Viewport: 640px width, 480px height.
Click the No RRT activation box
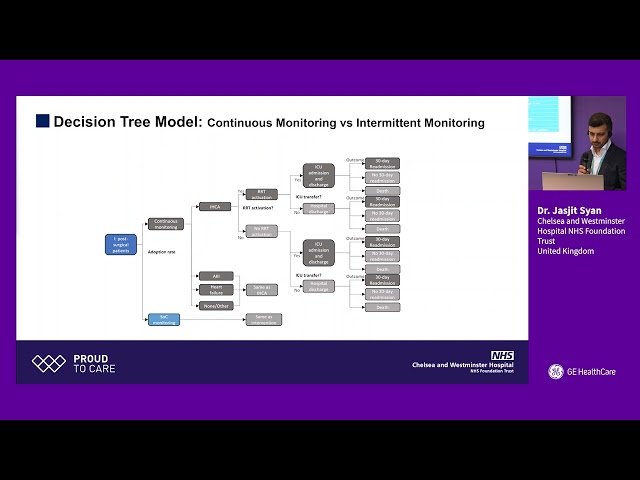(261, 229)
